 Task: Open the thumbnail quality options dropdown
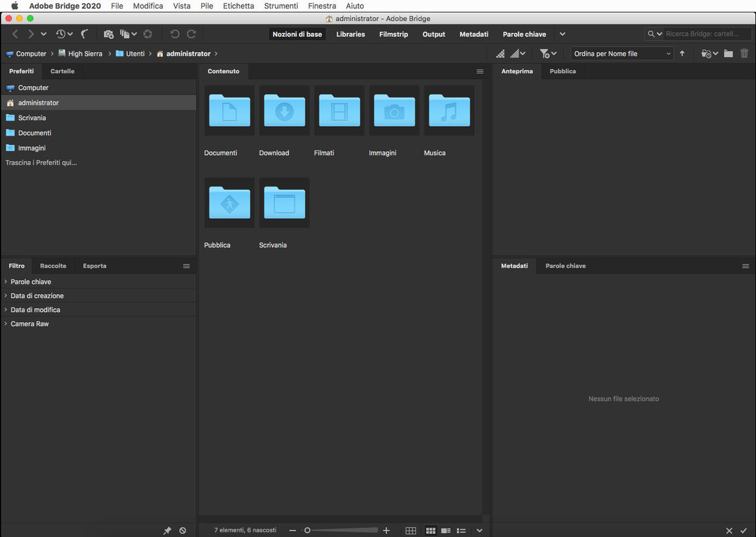point(519,54)
